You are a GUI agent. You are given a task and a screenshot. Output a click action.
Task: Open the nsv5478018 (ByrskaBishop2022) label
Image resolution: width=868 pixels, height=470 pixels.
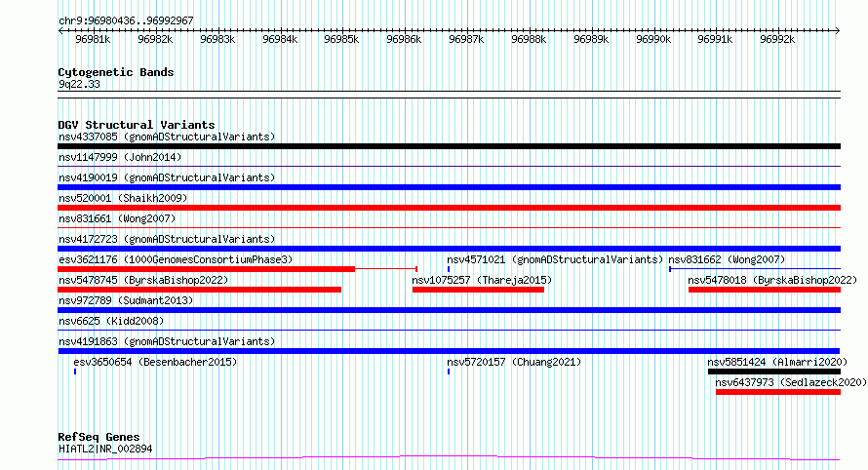(772, 280)
